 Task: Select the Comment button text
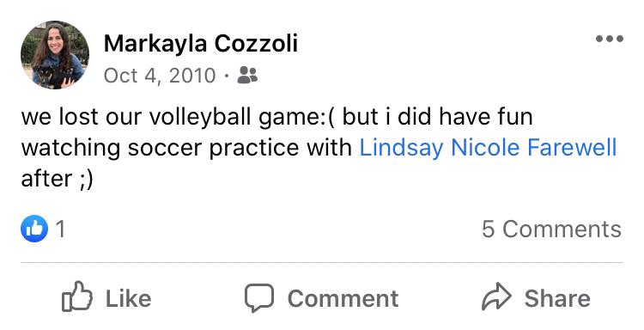(343, 298)
